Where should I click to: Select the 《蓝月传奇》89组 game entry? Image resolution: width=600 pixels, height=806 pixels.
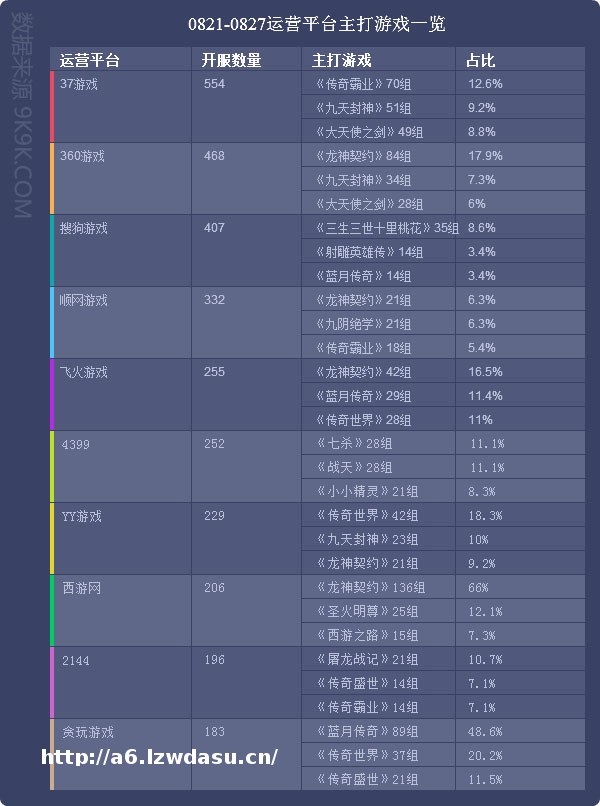tap(362, 732)
